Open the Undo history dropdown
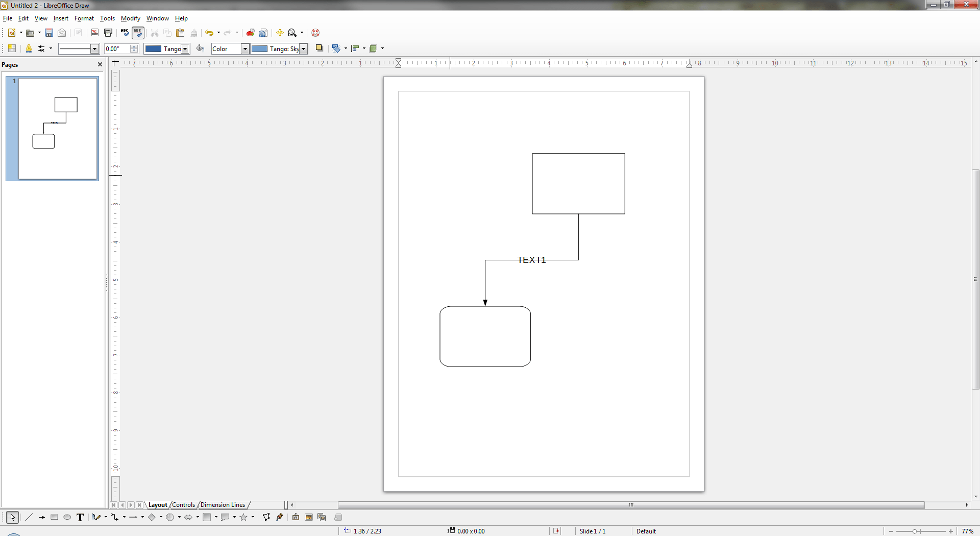The width and height of the screenshot is (980, 536). click(x=218, y=33)
